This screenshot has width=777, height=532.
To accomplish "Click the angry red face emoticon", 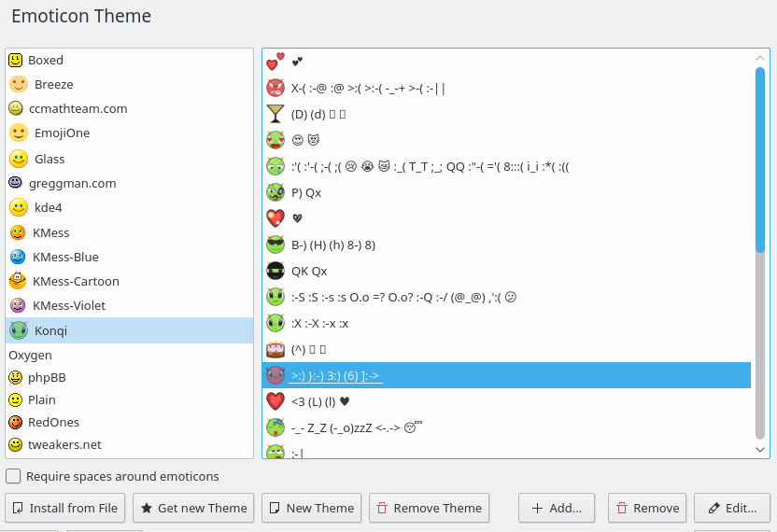I will click(x=275, y=89).
